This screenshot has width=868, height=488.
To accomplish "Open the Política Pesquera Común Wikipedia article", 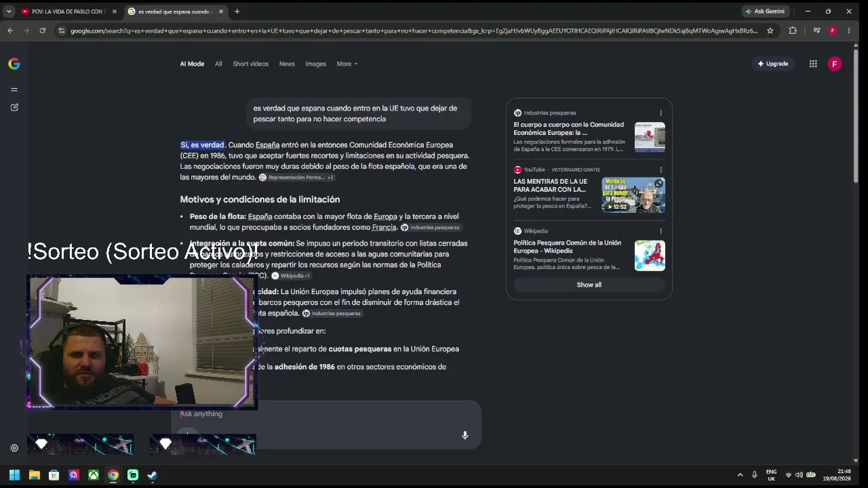I will [568, 247].
